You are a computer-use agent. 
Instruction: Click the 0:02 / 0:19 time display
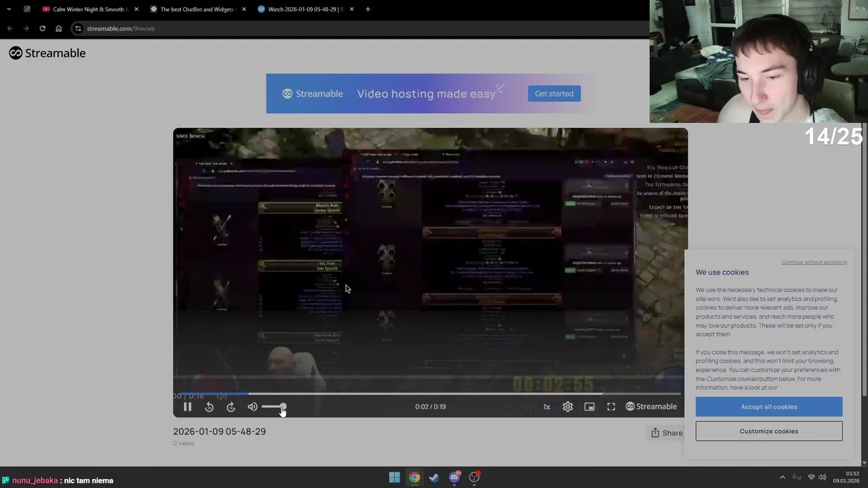430,407
